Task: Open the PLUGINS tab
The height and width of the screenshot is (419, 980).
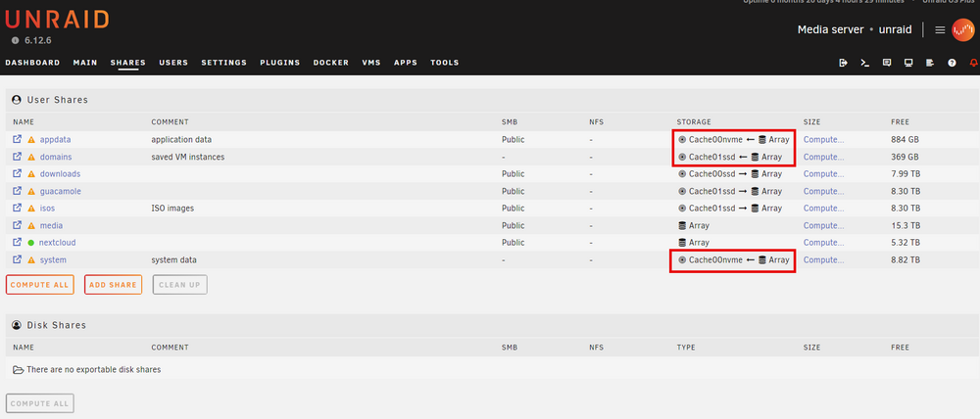Action: click(x=280, y=63)
